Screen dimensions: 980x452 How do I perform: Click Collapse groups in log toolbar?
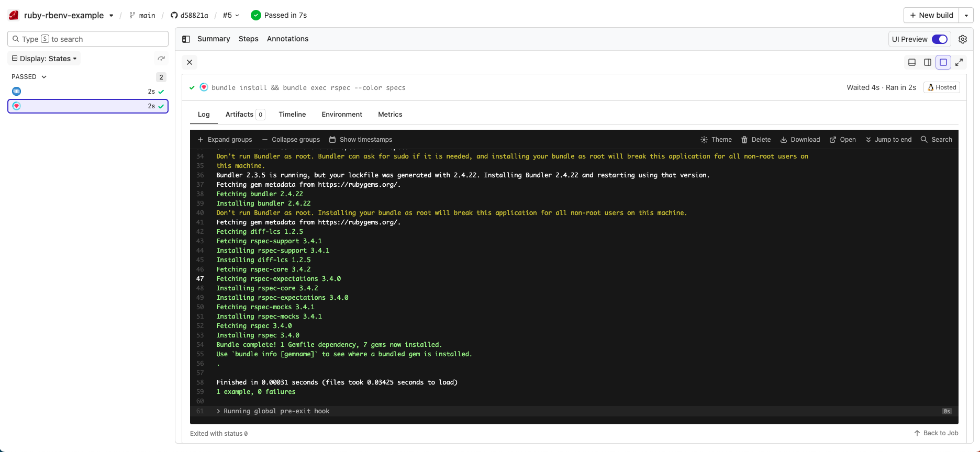coord(291,140)
